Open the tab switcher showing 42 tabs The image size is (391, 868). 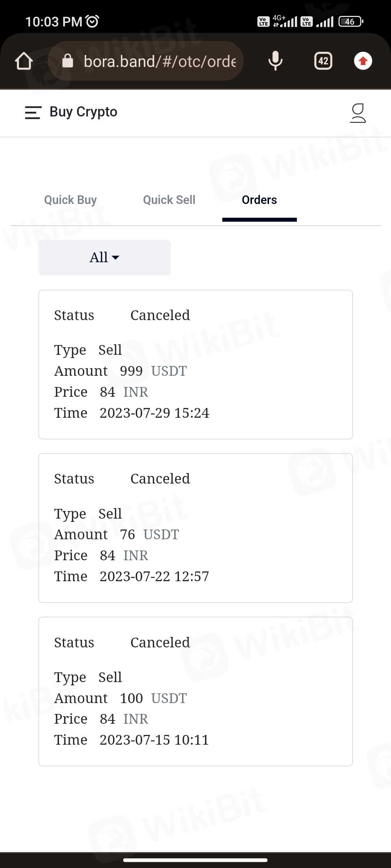tap(323, 61)
